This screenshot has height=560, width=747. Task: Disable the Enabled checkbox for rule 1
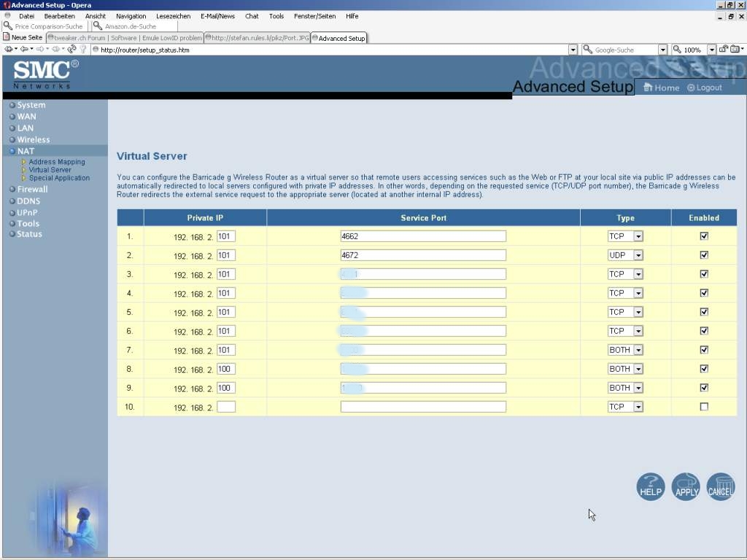(704, 236)
